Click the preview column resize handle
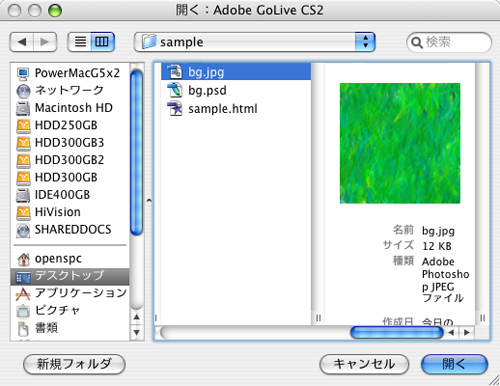The image size is (500, 386). pyautogui.click(x=482, y=318)
